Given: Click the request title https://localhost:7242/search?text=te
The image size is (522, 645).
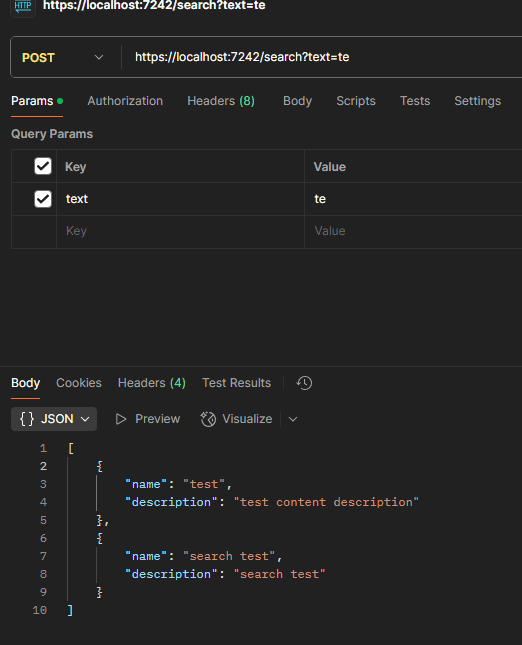Looking at the screenshot, I should click(x=154, y=5).
